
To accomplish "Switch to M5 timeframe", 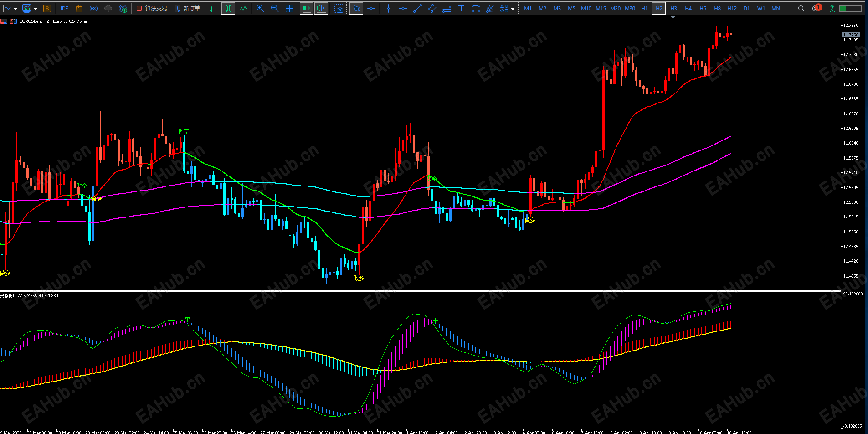I will coord(571,8).
